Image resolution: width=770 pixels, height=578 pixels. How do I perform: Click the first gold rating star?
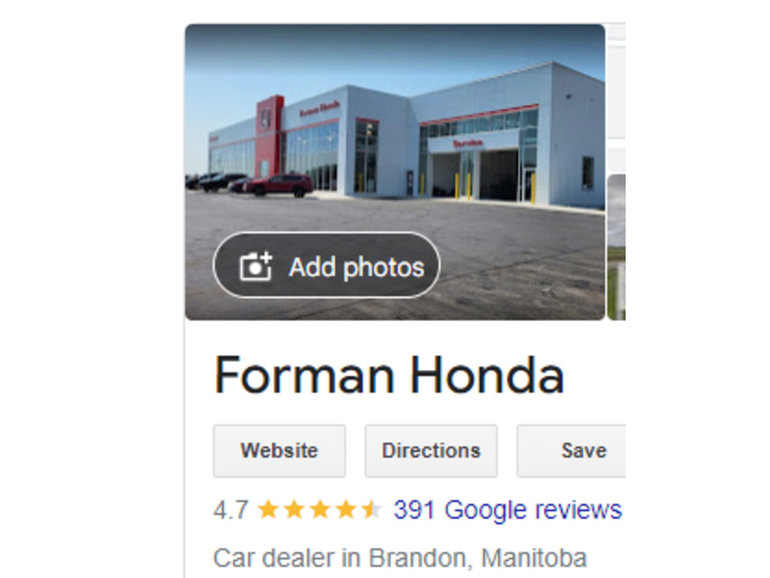[268, 509]
